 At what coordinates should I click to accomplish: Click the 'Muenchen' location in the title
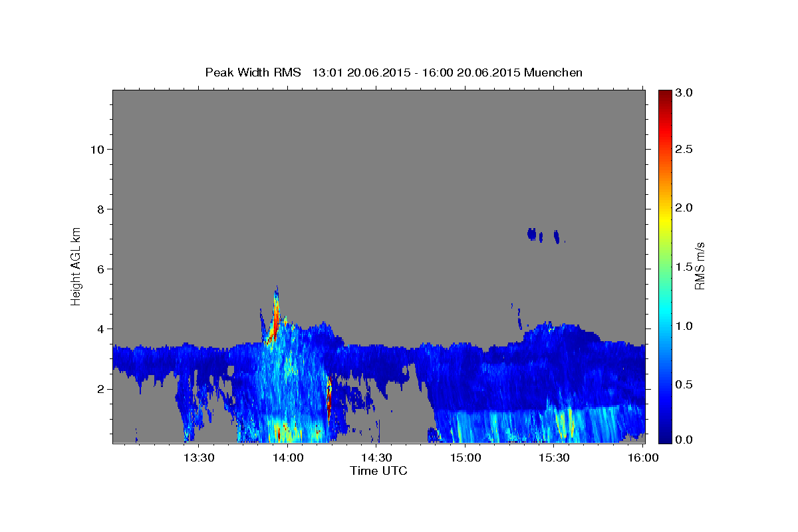553,72
